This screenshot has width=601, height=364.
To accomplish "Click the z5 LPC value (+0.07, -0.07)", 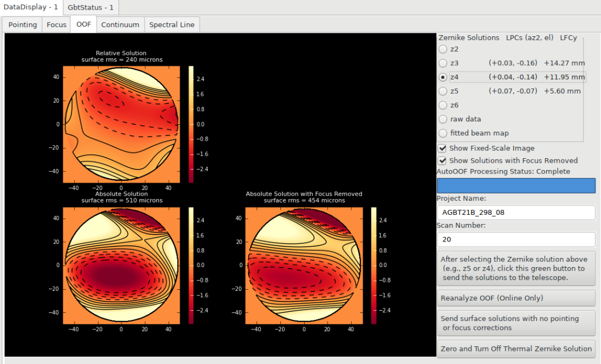I will (x=513, y=91).
